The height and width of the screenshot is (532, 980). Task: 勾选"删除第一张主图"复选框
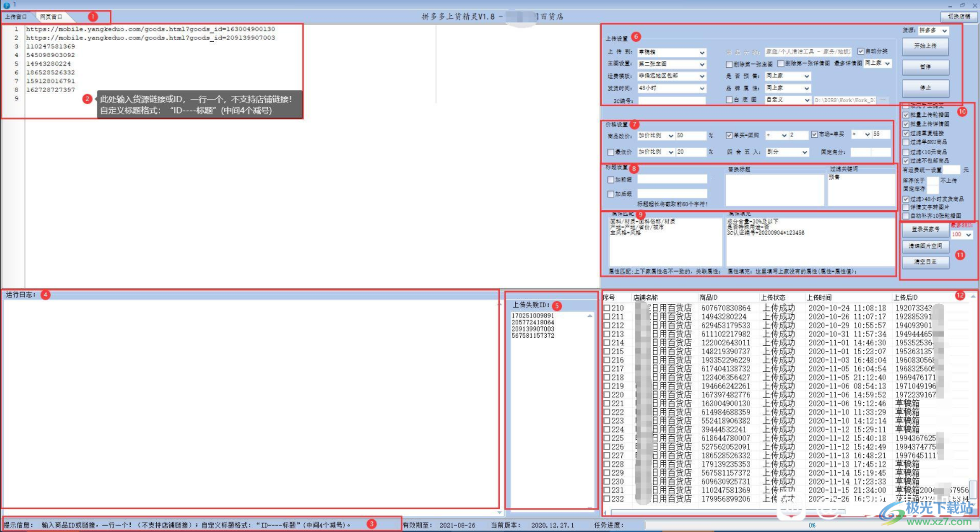click(x=729, y=64)
